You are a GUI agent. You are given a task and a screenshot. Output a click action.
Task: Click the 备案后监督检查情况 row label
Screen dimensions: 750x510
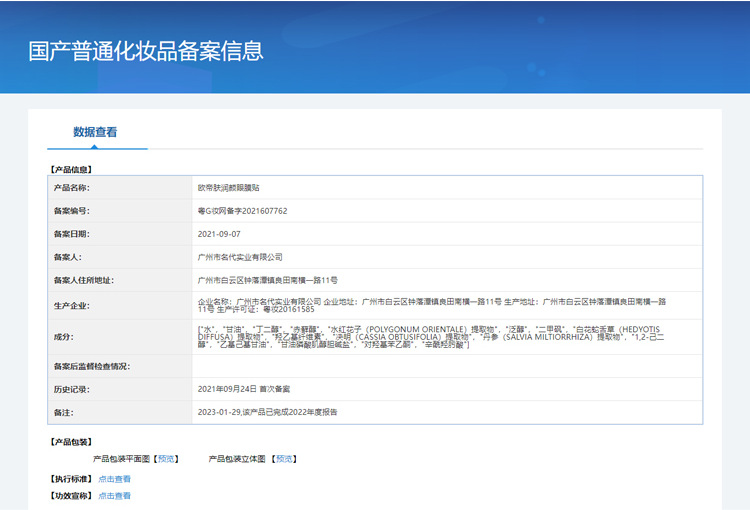pos(91,366)
